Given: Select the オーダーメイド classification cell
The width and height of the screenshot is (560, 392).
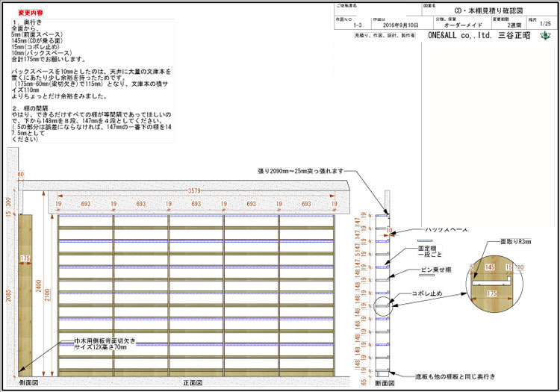Looking at the screenshot, I should 463,25.
